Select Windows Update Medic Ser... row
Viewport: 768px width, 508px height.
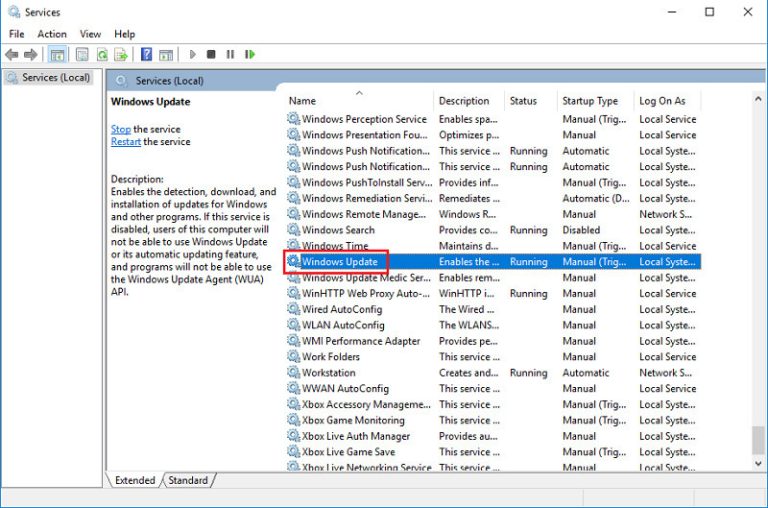(x=493, y=278)
